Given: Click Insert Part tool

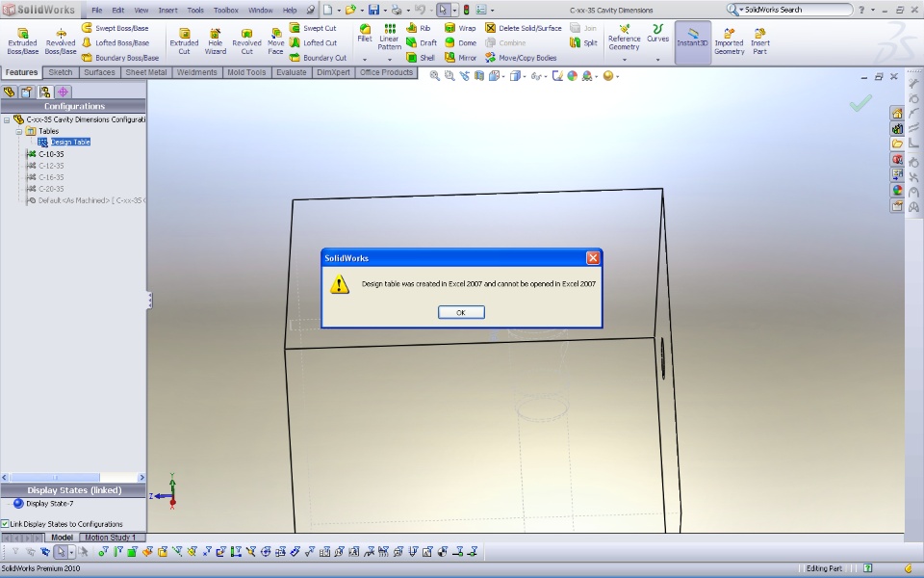Looking at the screenshot, I should 760,40.
